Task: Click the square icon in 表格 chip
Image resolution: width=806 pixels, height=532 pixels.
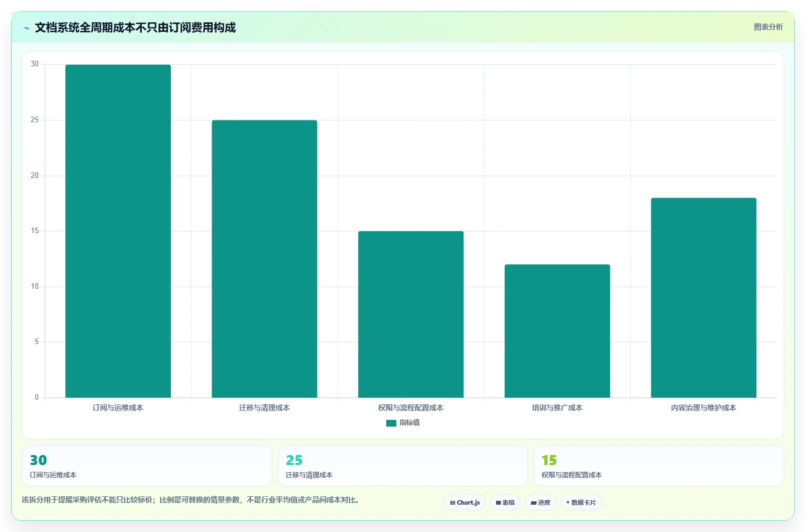Action: pyautogui.click(x=498, y=503)
